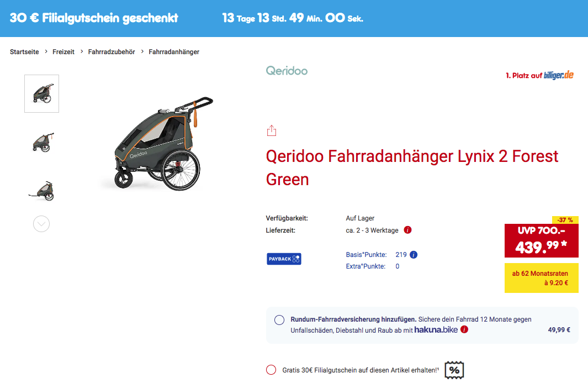Select third trailer thumbnail with tow bar
The height and width of the screenshot is (383, 588).
pyautogui.click(x=42, y=191)
